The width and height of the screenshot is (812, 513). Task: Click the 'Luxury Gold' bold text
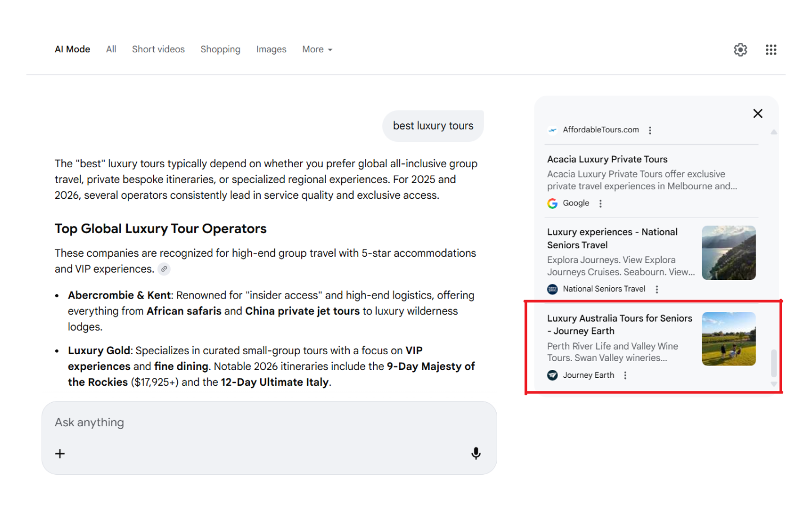[99, 350]
